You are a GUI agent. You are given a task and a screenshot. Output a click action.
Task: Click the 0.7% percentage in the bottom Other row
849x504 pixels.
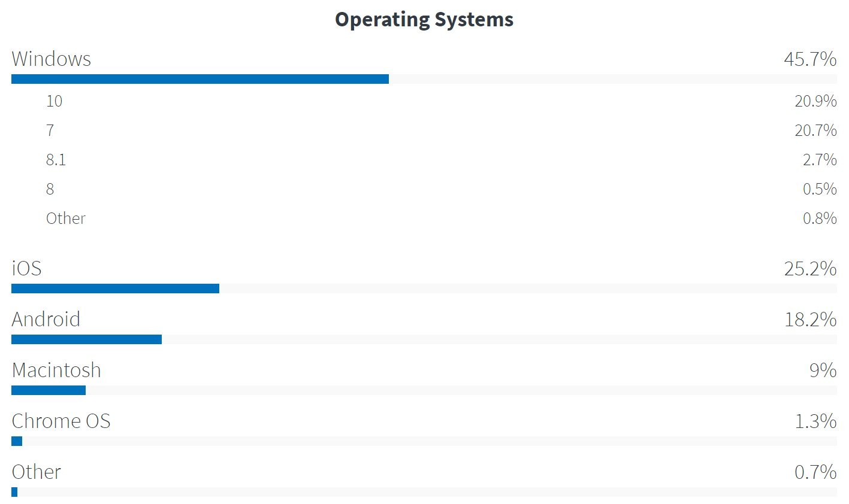(815, 472)
